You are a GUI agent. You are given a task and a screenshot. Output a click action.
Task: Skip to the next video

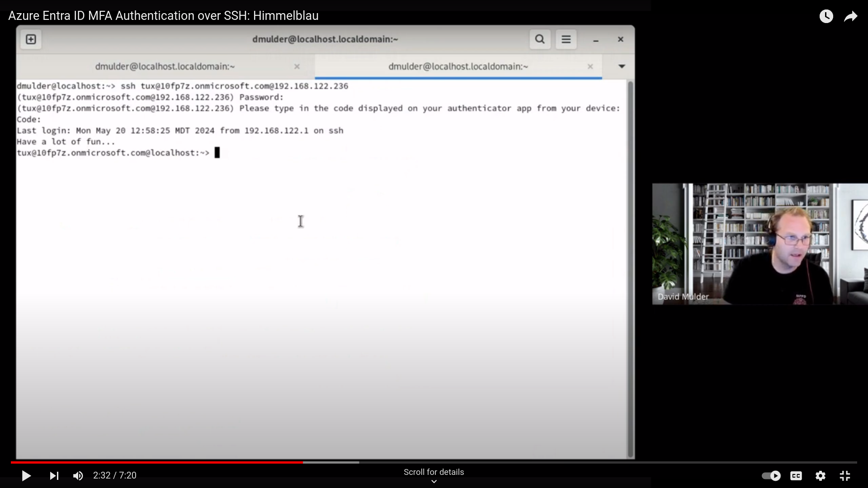54,476
